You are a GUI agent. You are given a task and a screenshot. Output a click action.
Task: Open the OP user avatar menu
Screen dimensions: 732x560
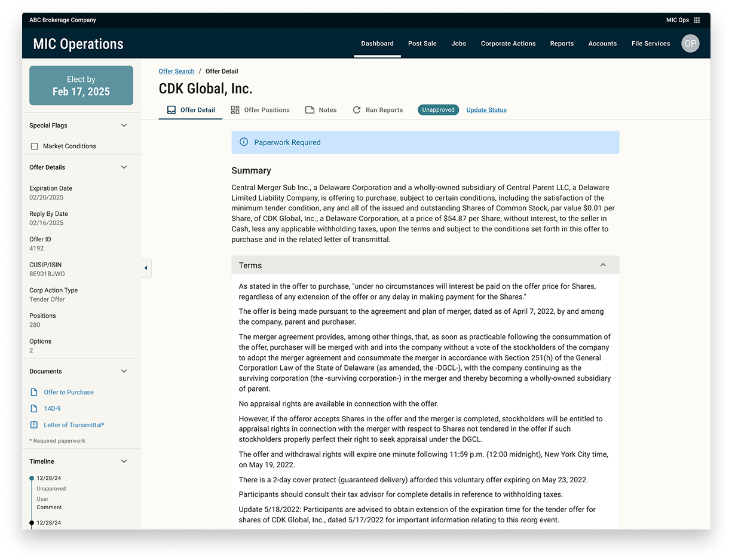pyautogui.click(x=690, y=44)
